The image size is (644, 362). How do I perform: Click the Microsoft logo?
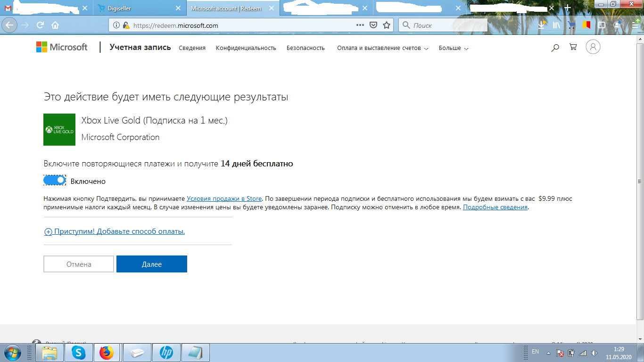[62, 47]
